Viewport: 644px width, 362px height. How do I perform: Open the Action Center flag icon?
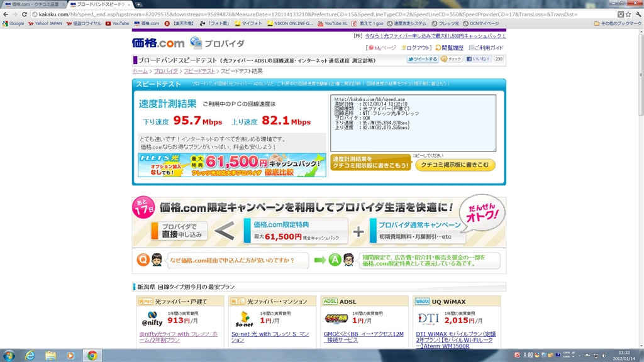point(588,356)
